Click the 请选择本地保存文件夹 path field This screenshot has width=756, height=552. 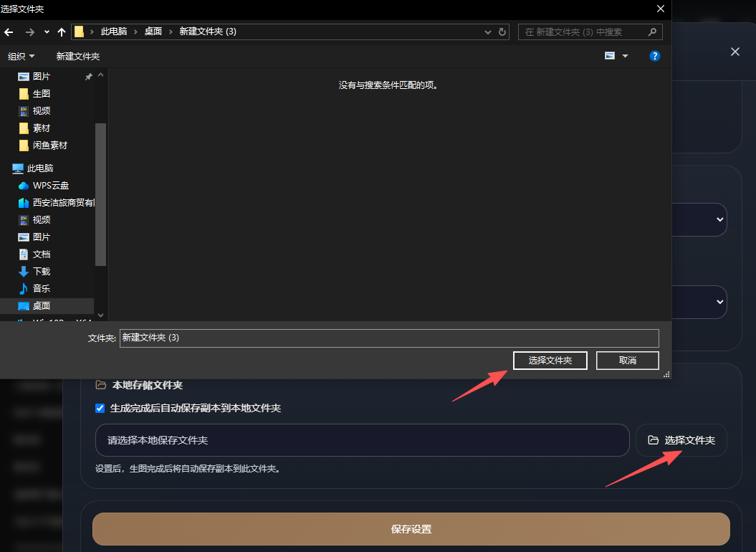pos(362,440)
